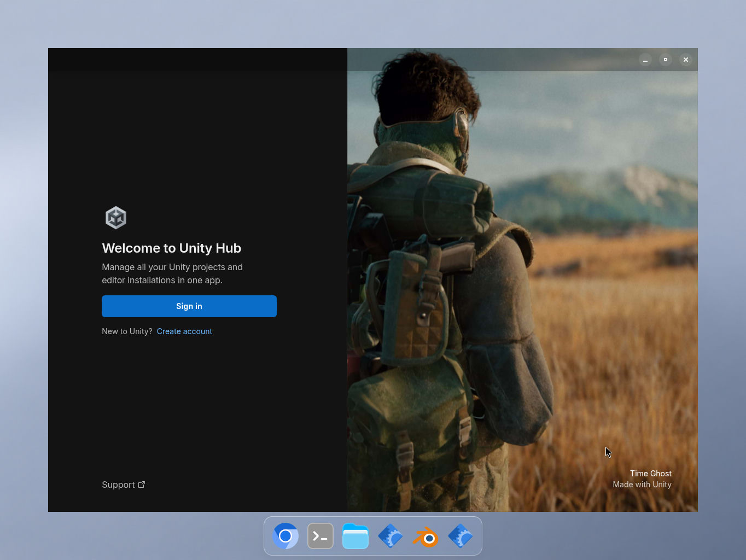
Task: Minimize the Unity Hub window
Action: pos(645,60)
